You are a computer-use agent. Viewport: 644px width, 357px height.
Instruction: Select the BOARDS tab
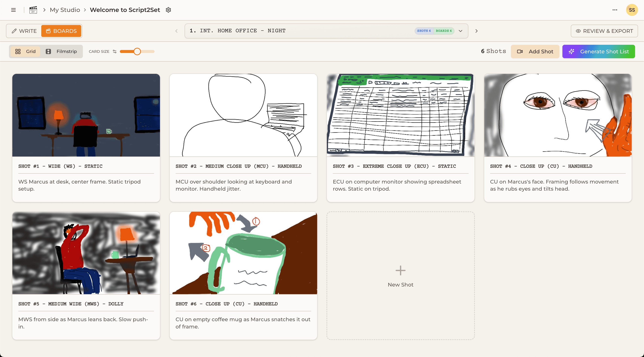click(61, 31)
